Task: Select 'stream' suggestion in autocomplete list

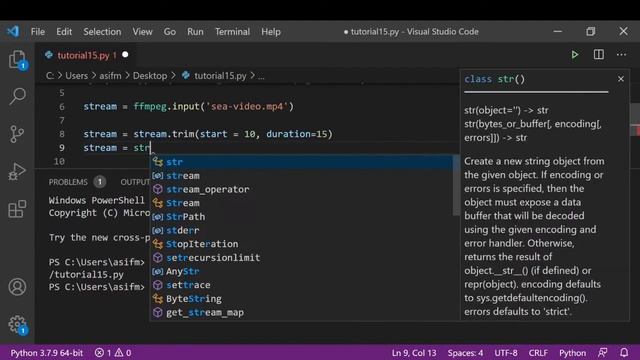Action: [301, 176]
